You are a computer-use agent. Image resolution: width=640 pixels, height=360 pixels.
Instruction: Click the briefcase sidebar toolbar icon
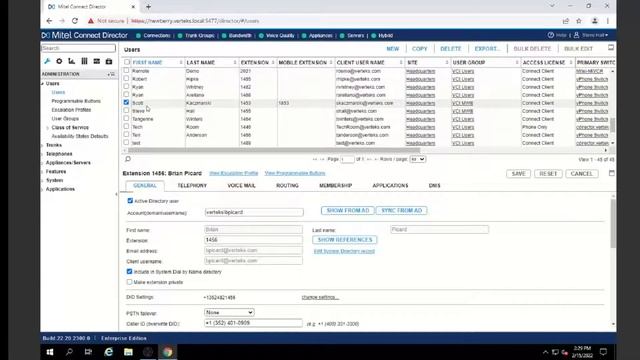pos(109,61)
